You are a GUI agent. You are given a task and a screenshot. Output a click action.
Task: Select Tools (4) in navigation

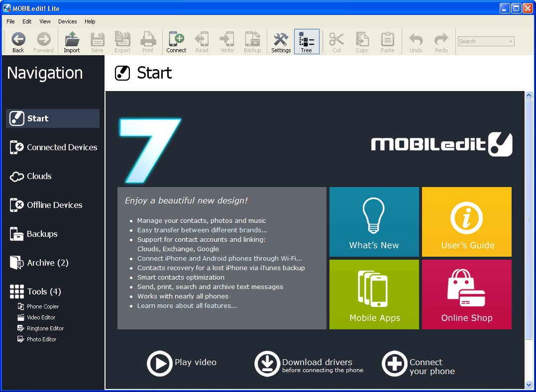[35, 292]
